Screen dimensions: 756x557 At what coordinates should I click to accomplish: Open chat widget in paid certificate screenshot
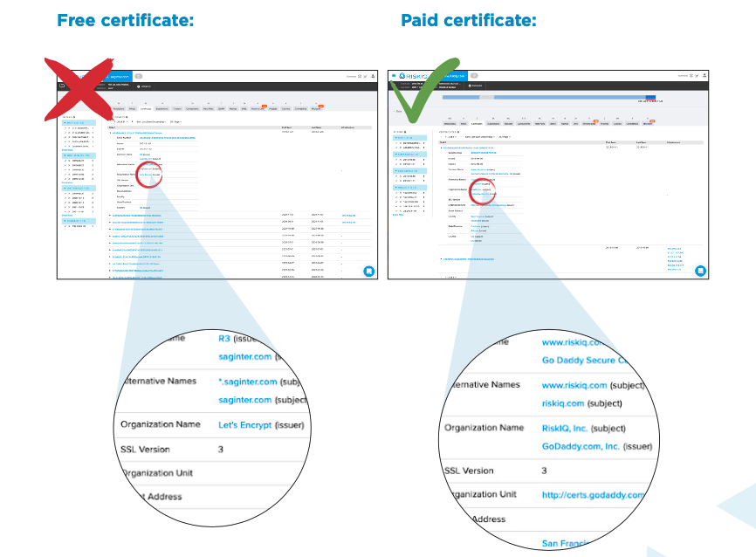[700, 271]
